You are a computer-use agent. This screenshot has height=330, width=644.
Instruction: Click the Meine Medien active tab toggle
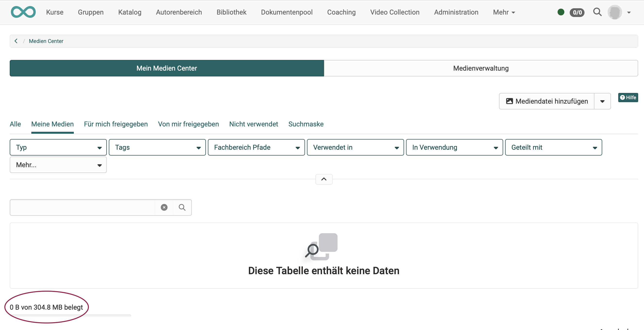(x=52, y=124)
